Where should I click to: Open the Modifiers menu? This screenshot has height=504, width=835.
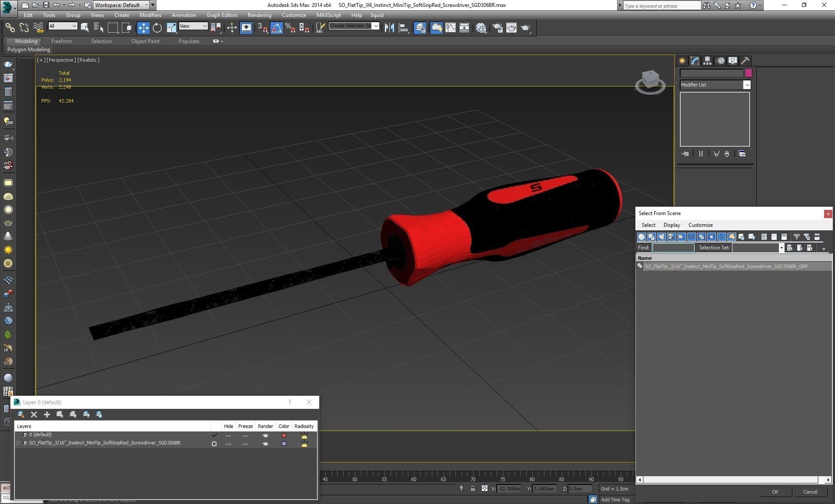[150, 15]
